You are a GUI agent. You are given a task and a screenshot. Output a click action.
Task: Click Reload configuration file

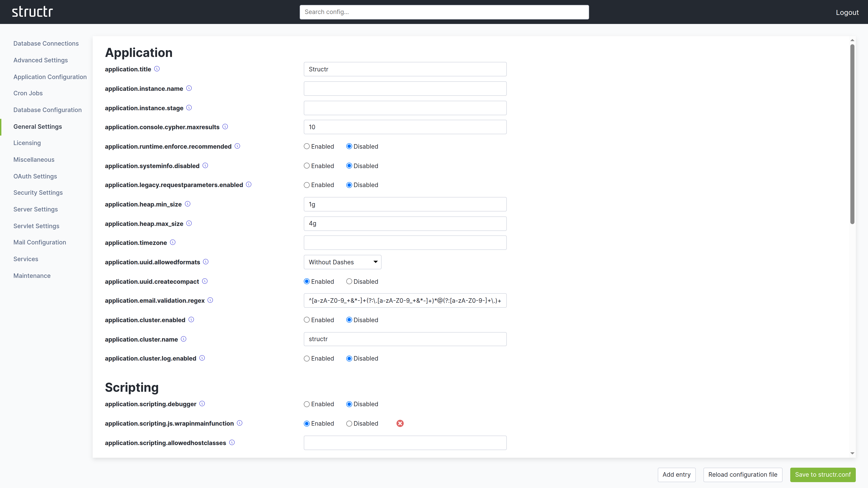(x=743, y=474)
